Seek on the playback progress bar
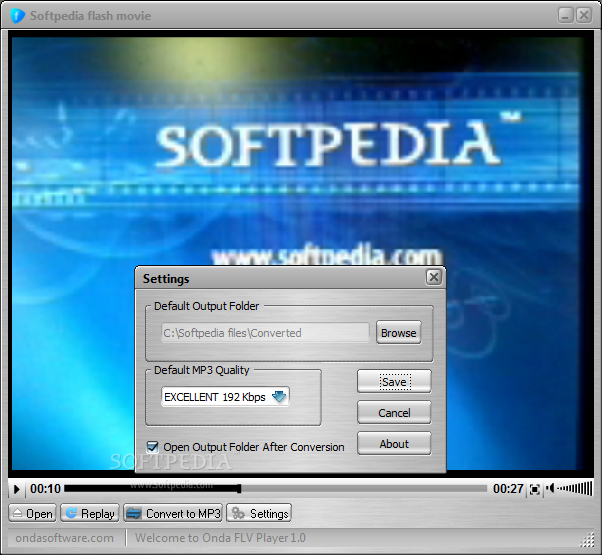602x555 pixels. click(x=276, y=489)
